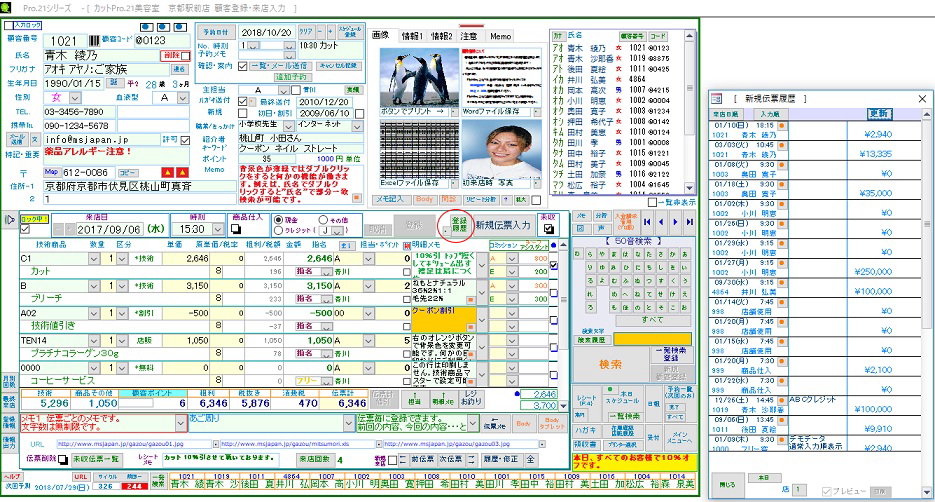
Task: Select the クレジット radio button
Action: point(278,230)
